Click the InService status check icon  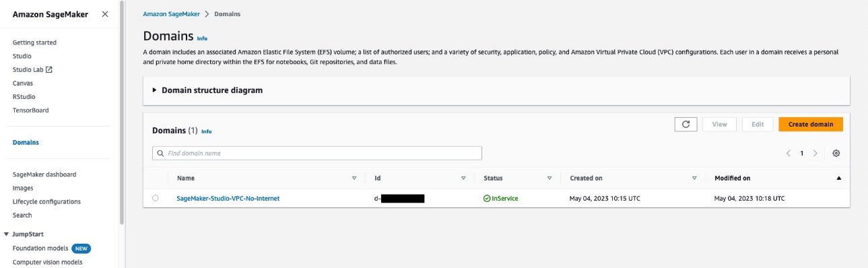[487, 199]
